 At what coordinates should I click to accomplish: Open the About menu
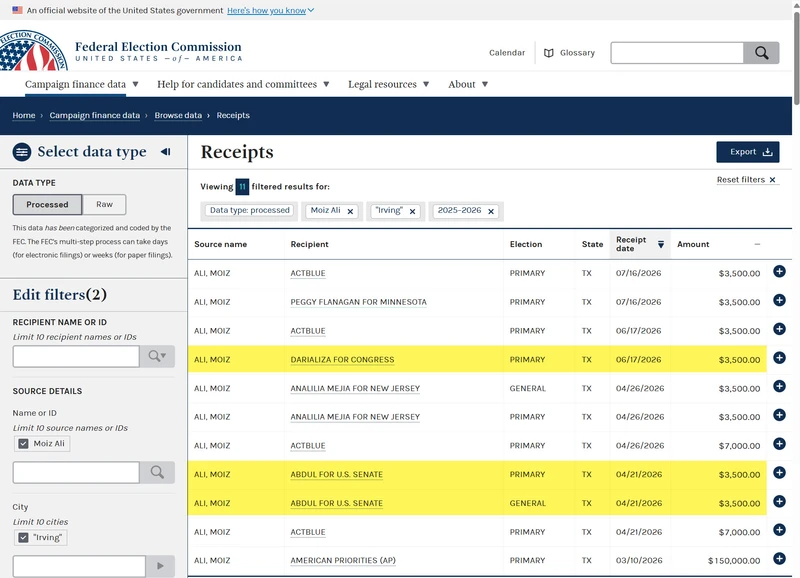click(468, 84)
